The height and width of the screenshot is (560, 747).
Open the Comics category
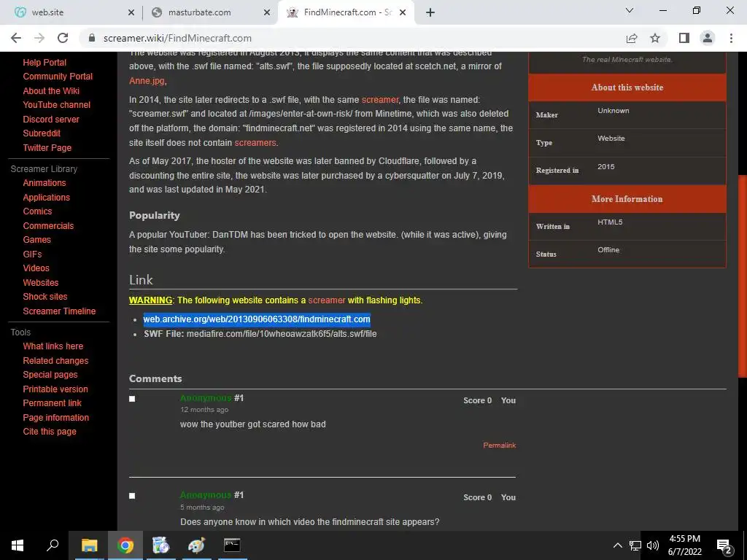(37, 211)
